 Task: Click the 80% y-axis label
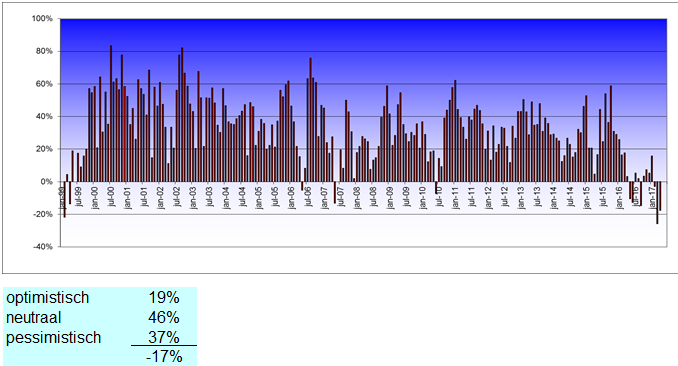click(x=44, y=51)
